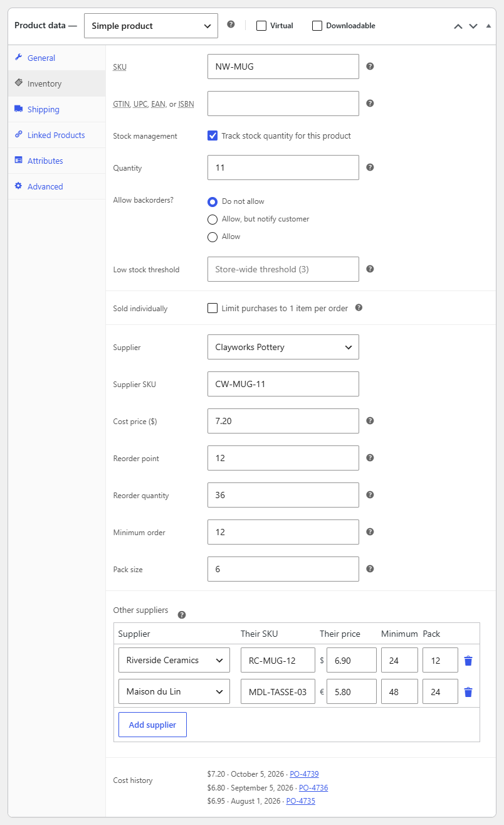Move Product data panel up with arrow
The image size is (504, 825).
(458, 26)
